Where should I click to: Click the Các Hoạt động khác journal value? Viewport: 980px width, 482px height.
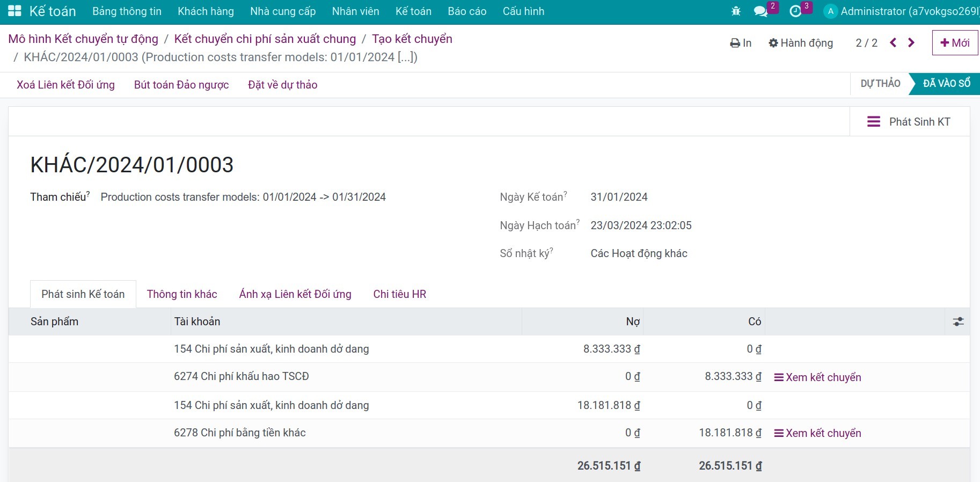click(x=639, y=253)
